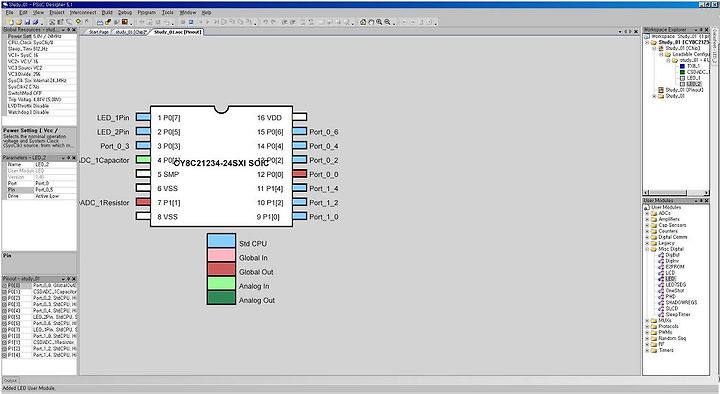Select LED_2 in the Workspace Explorer tree
The image size is (720, 394).
693,84
